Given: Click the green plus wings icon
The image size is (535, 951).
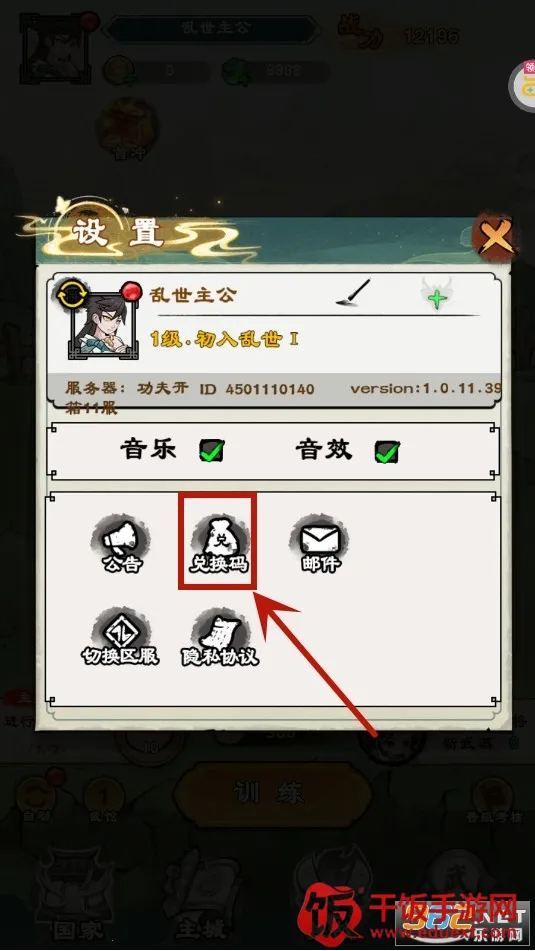Looking at the screenshot, I should point(437,295).
